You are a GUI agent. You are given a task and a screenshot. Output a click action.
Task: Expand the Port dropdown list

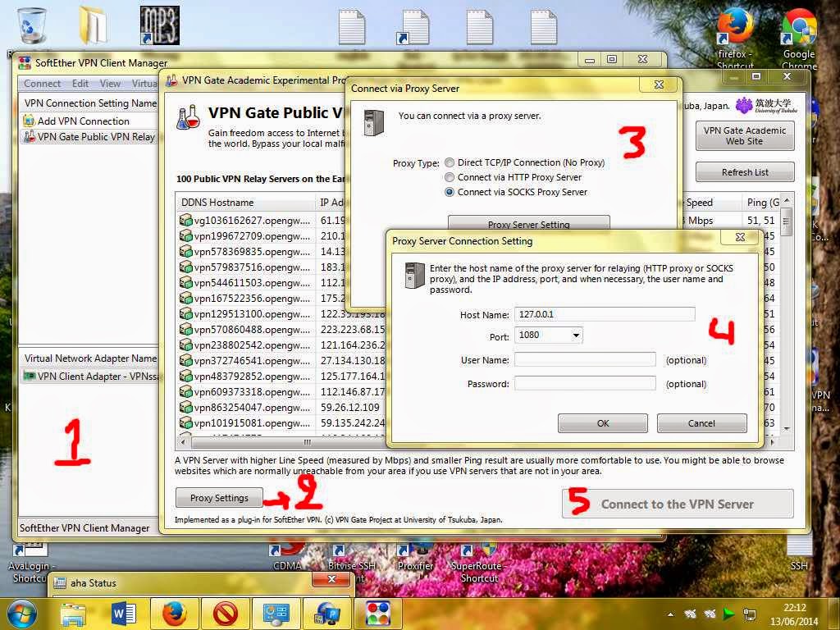(x=576, y=336)
